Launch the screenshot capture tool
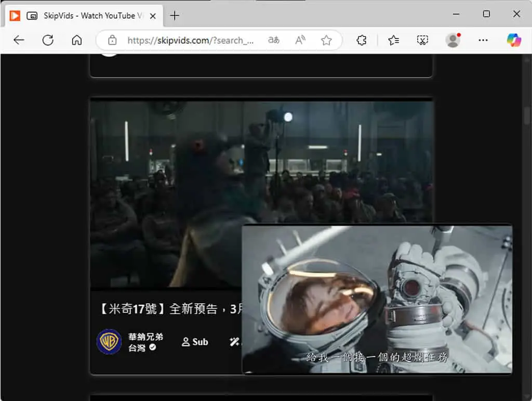This screenshot has height=401, width=532. (x=422, y=40)
